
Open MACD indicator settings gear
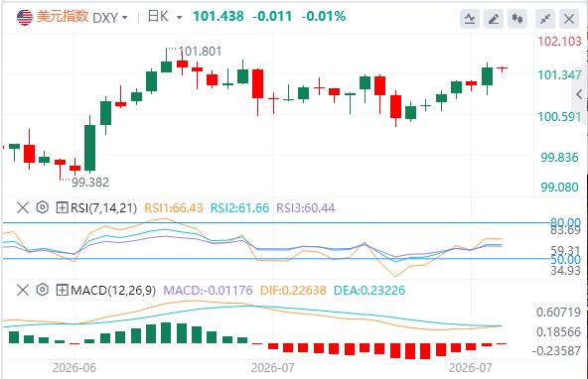pyautogui.click(x=43, y=290)
